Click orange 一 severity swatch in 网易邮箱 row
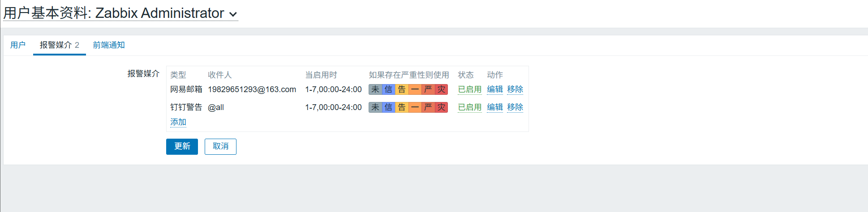 point(415,89)
